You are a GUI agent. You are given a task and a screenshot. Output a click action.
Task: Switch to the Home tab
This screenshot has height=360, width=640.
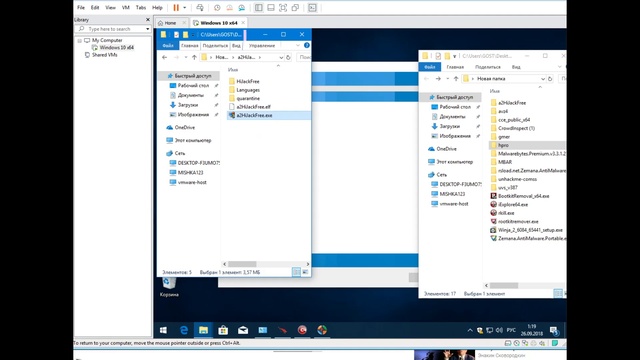171,23
